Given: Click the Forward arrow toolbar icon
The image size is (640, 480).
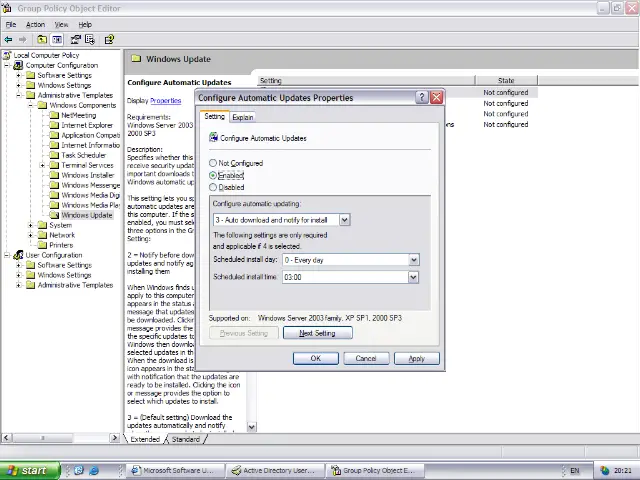Looking at the screenshot, I should (22, 39).
